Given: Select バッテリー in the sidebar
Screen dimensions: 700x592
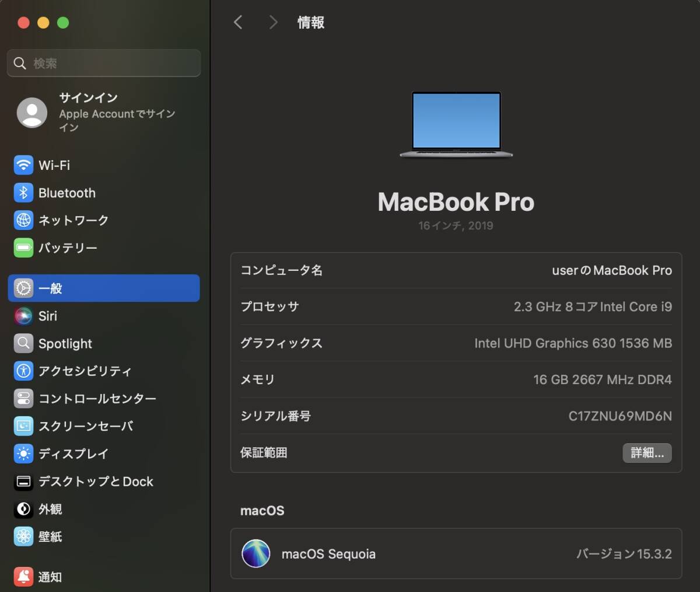Looking at the screenshot, I should pos(68,248).
